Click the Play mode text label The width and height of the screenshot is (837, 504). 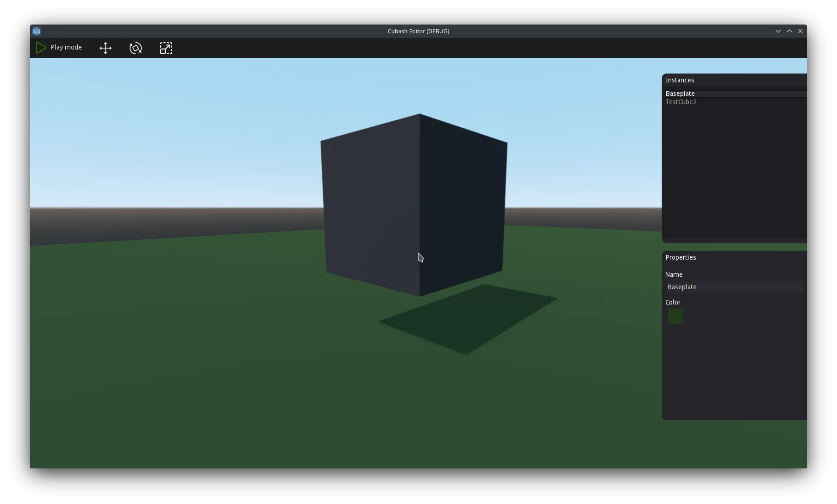tap(66, 47)
